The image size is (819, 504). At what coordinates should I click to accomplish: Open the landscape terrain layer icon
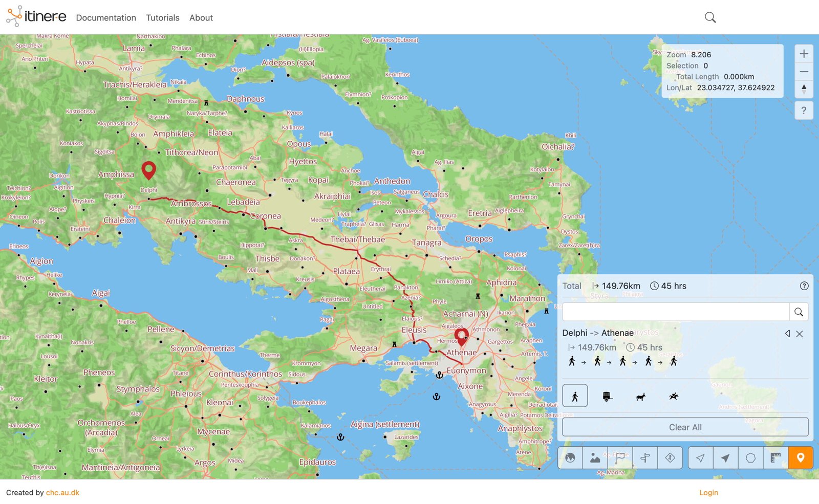click(x=595, y=458)
